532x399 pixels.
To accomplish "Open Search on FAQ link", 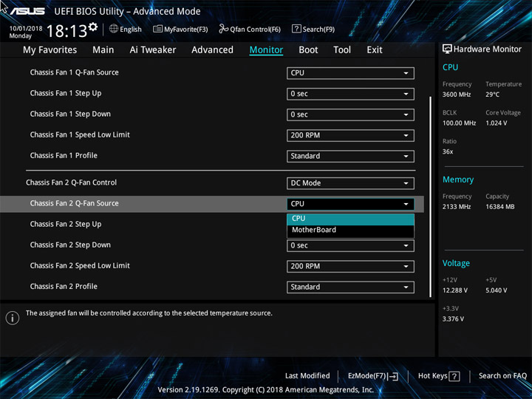I will point(502,376).
